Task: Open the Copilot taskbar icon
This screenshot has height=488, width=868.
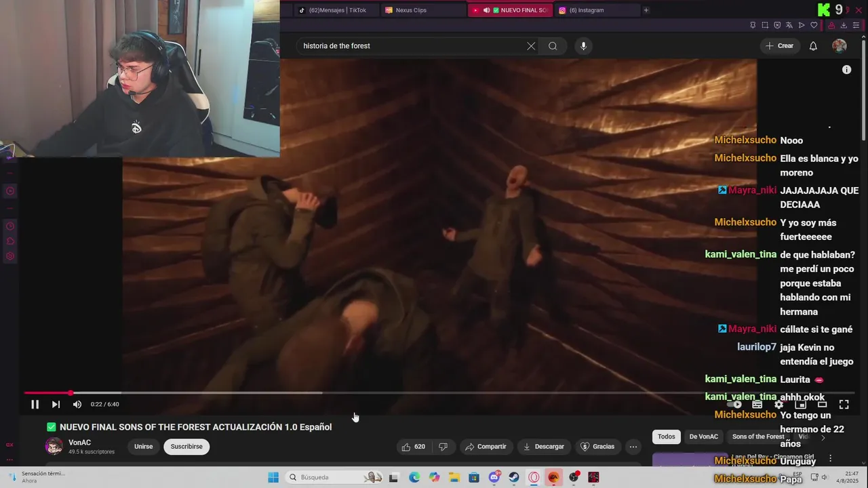Action: coord(434,477)
